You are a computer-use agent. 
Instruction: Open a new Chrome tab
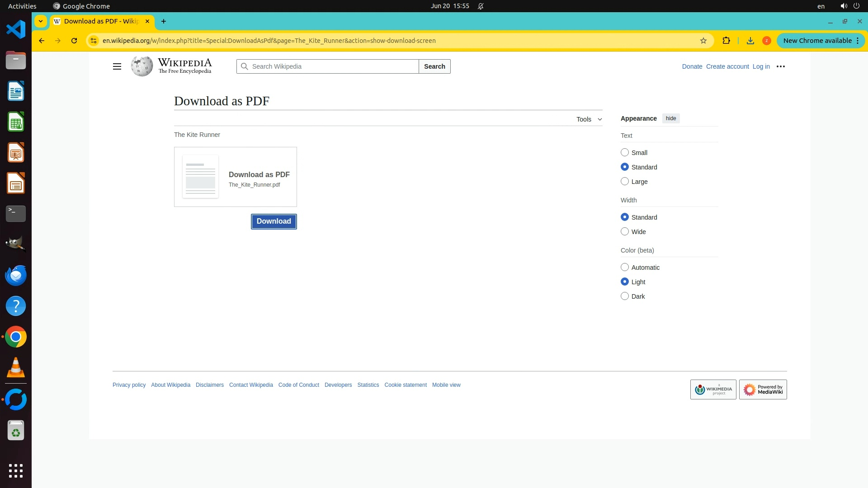(x=164, y=21)
